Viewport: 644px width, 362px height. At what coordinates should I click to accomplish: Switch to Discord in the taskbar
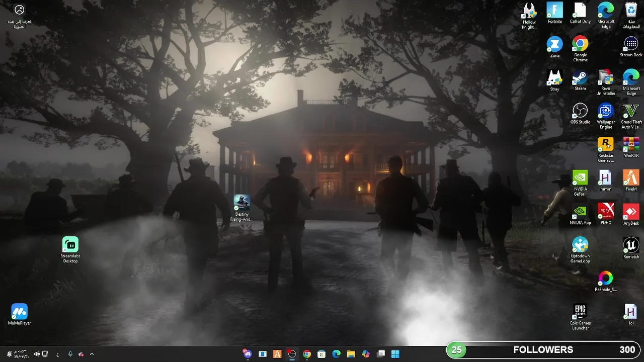(x=247, y=354)
